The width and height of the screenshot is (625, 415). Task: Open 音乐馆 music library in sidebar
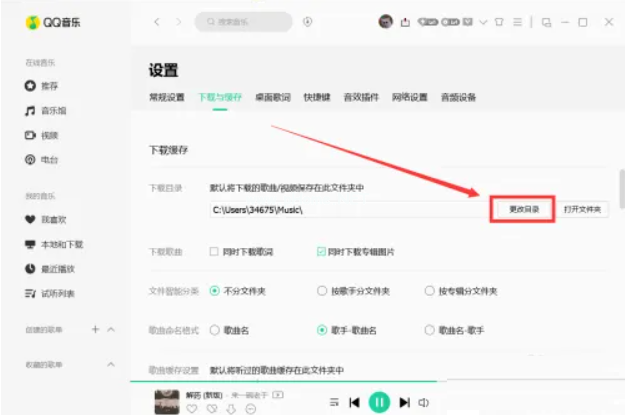50,110
